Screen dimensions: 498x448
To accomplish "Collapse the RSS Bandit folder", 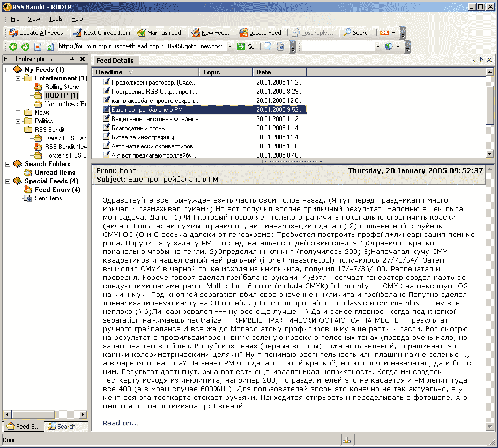I will coord(18,130).
